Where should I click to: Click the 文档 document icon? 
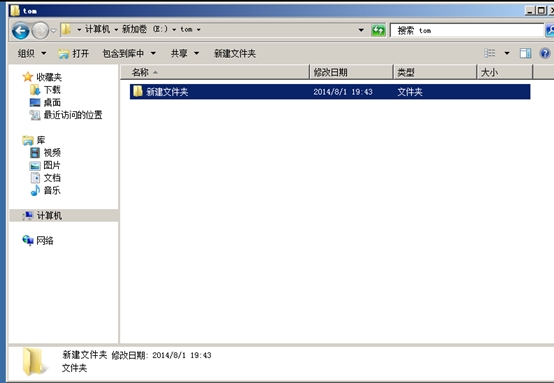tap(35, 178)
